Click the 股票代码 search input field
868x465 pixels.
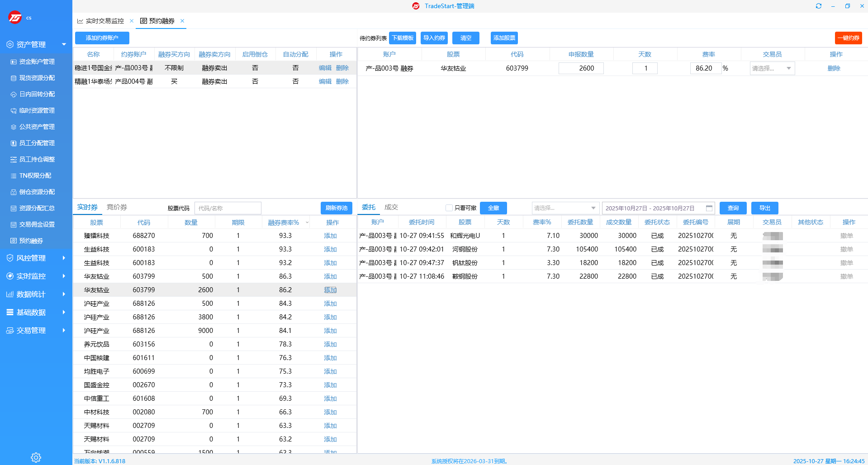pos(228,208)
